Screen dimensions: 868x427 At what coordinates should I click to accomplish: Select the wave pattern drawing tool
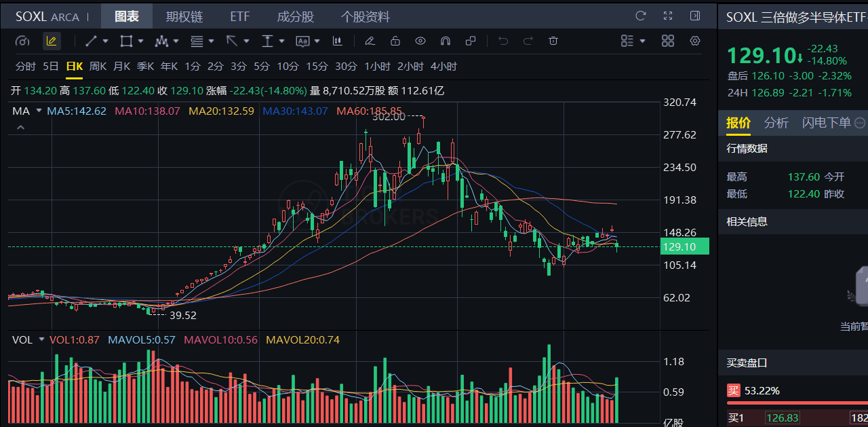(x=161, y=41)
